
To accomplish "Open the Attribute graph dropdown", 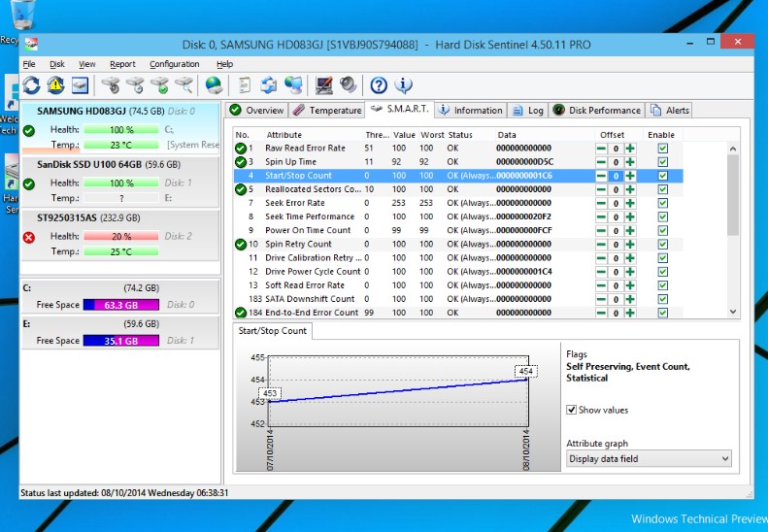I will click(649, 458).
